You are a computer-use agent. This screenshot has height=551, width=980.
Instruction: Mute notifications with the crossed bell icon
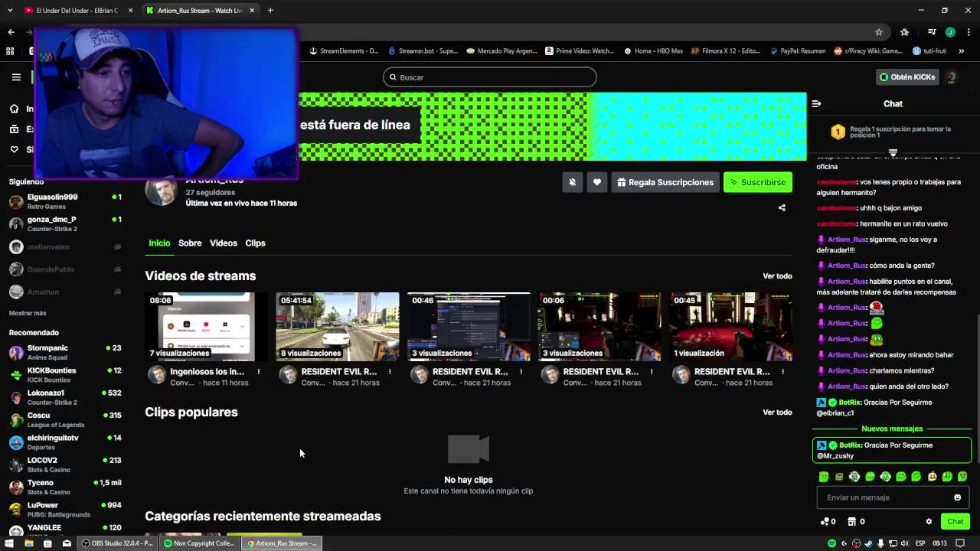coord(572,182)
